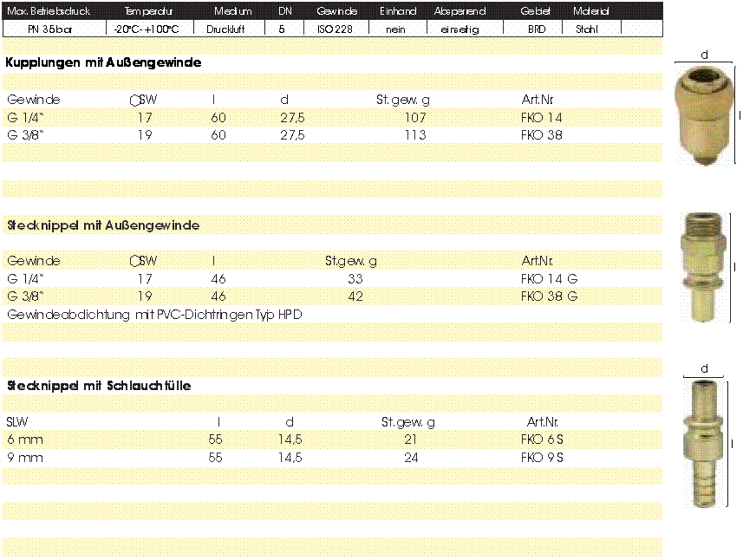Image resolution: width=743 pixels, height=560 pixels.
Task: Click the PN 35 bar pressure value
Action: [x=49, y=29]
